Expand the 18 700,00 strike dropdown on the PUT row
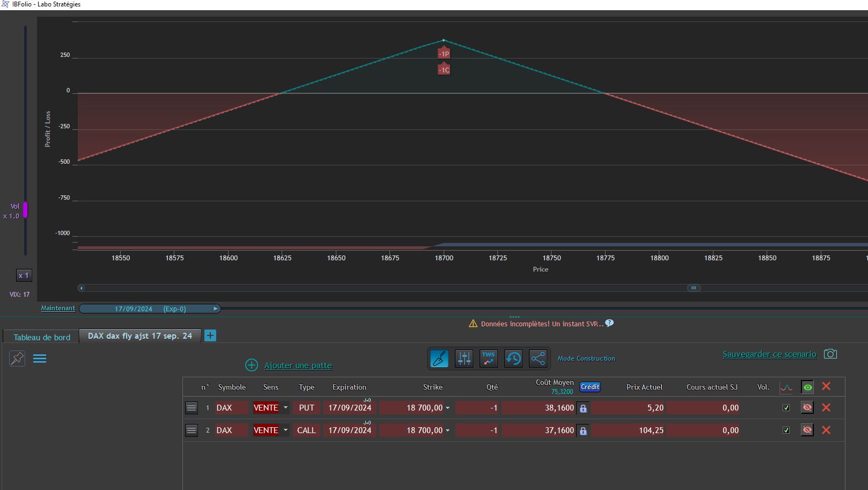Screen dimensions: 868x490 (447, 408)
